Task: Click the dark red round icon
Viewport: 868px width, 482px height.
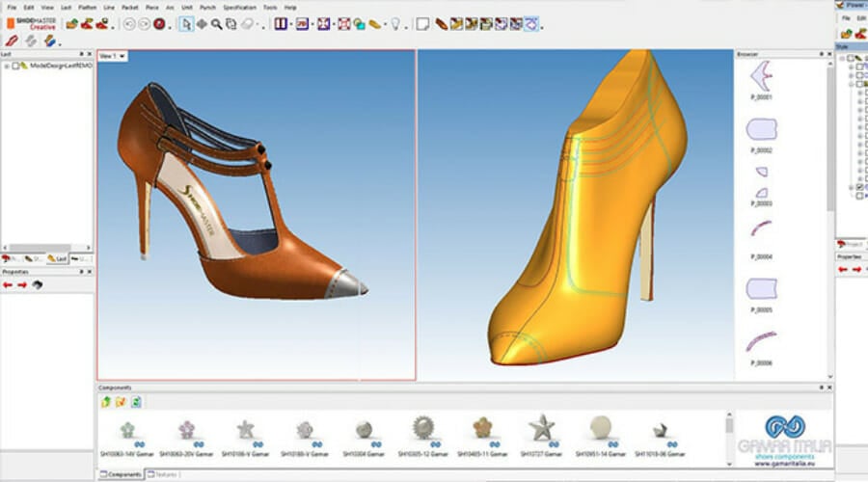Action: [x=159, y=24]
